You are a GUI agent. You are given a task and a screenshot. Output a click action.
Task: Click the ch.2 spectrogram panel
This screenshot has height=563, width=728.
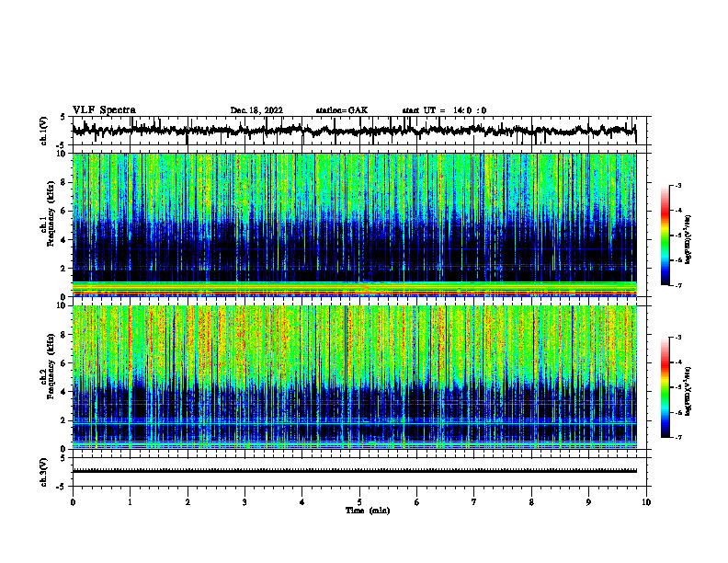354,377
